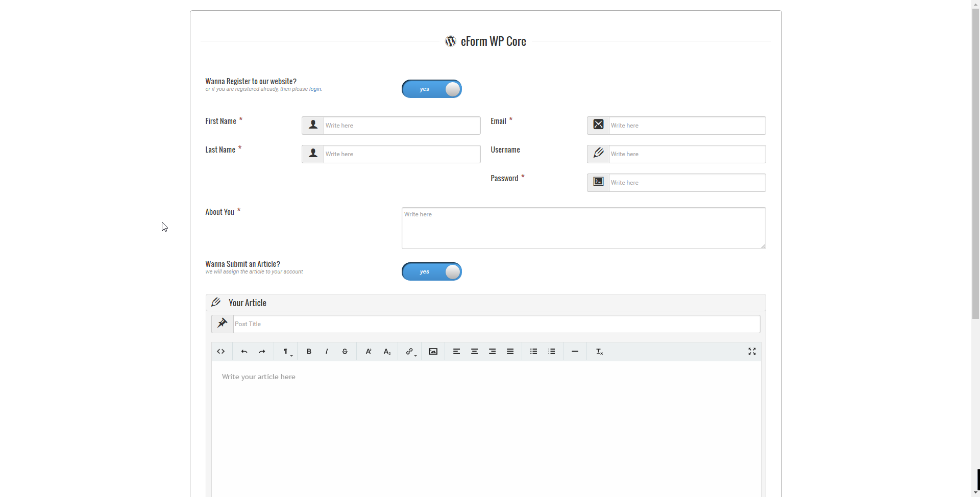This screenshot has height=497, width=980.
Task: Toggle the Submit an Article switch
Action: click(432, 271)
